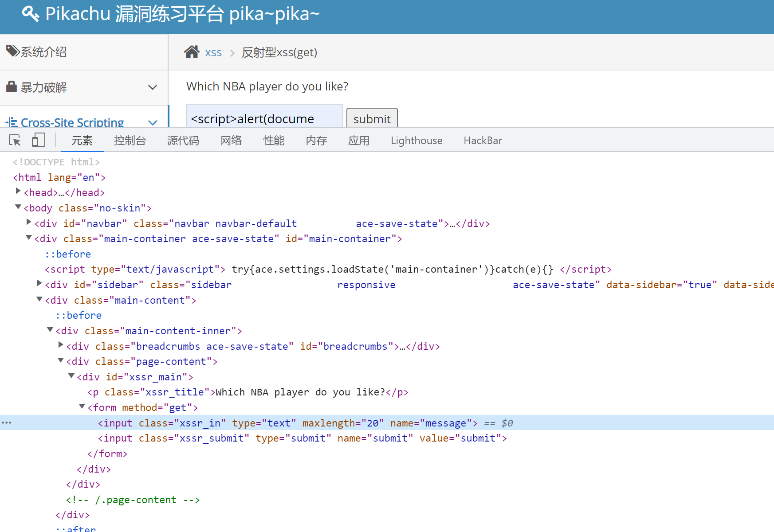This screenshot has width=774, height=532.
Task: Open the 应用 tab
Action: pos(359,141)
